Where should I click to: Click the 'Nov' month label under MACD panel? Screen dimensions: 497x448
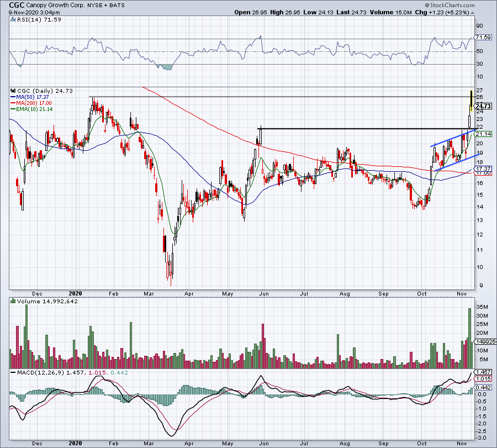462,443
